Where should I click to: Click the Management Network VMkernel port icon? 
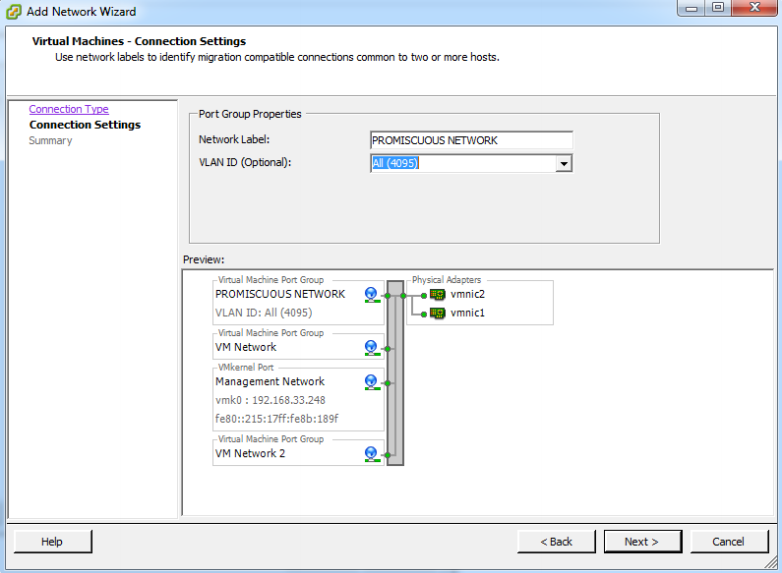click(372, 382)
